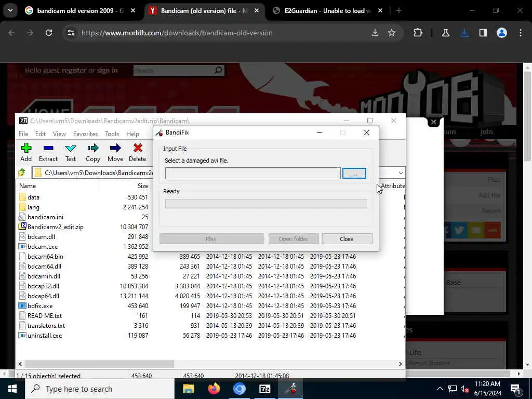Switch to 7-Zip in the taskbar
This screenshot has height=399, width=532.
point(264,389)
